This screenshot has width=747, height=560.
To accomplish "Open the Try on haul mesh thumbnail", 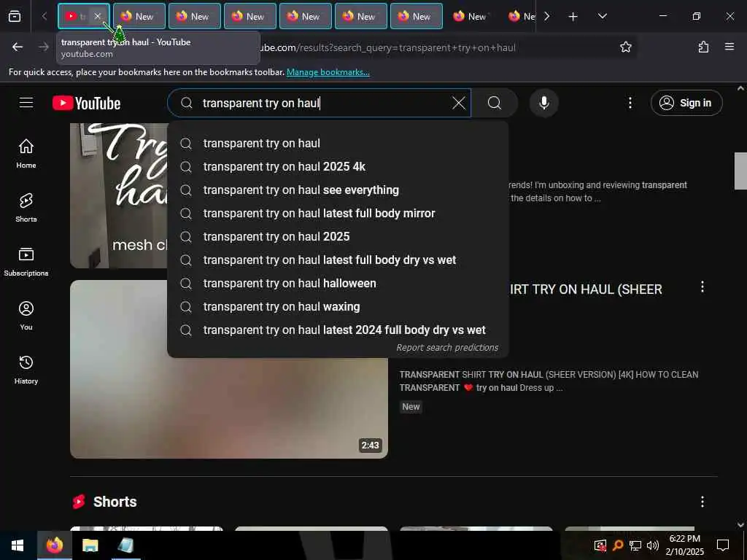I will click(119, 195).
